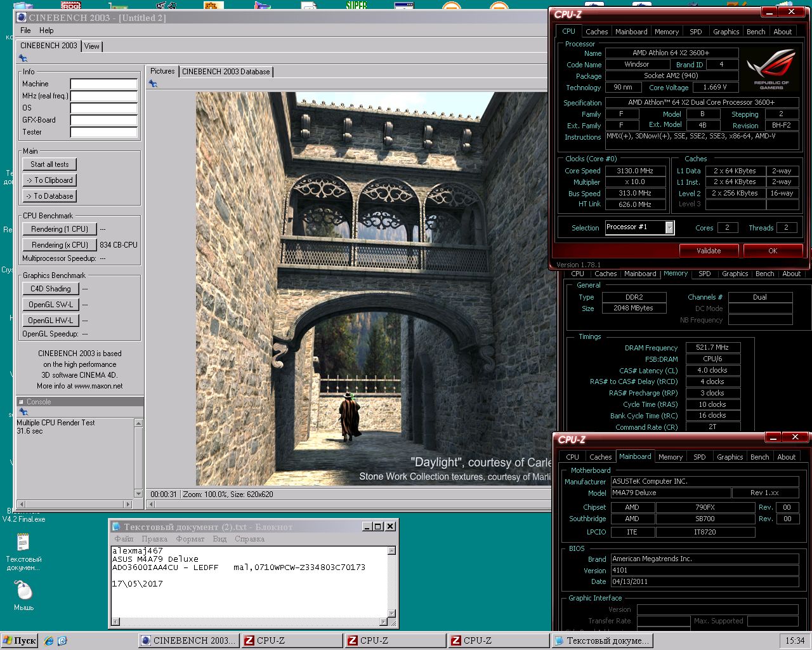The image size is (812, 650).
Task: Click the Machine input field
Action: (104, 84)
